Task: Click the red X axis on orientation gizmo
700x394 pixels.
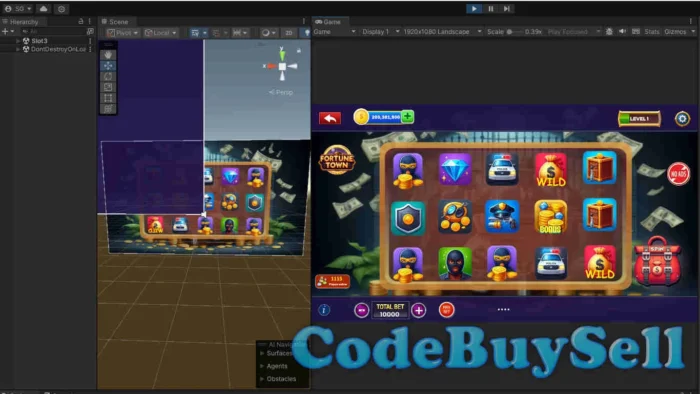Action: pyautogui.click(x=270, y=66)
